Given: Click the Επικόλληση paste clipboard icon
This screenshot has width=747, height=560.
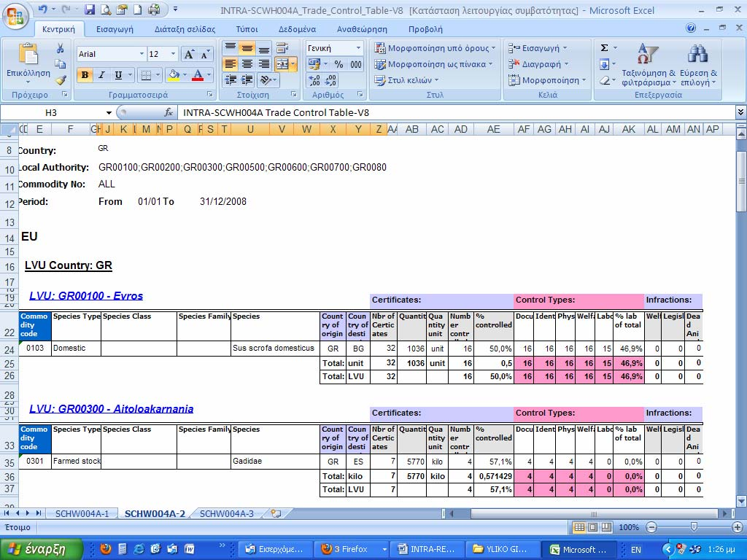Looking at the screenshot, I should [x=28, y=54].
